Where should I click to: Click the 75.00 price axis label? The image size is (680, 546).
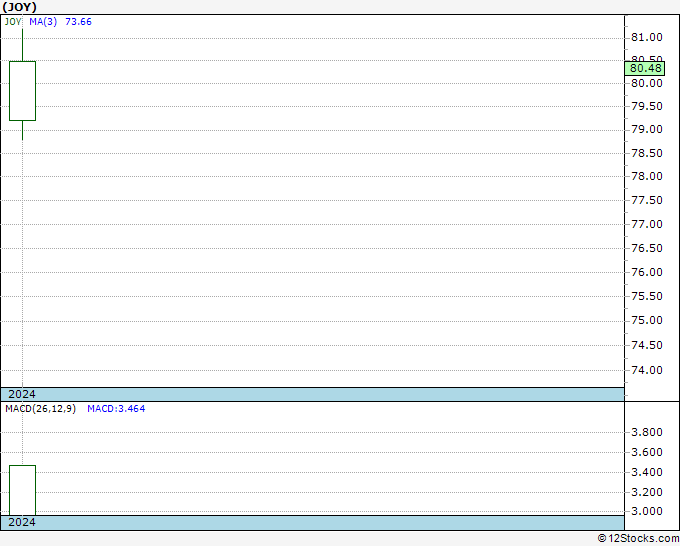pos(647,320)
